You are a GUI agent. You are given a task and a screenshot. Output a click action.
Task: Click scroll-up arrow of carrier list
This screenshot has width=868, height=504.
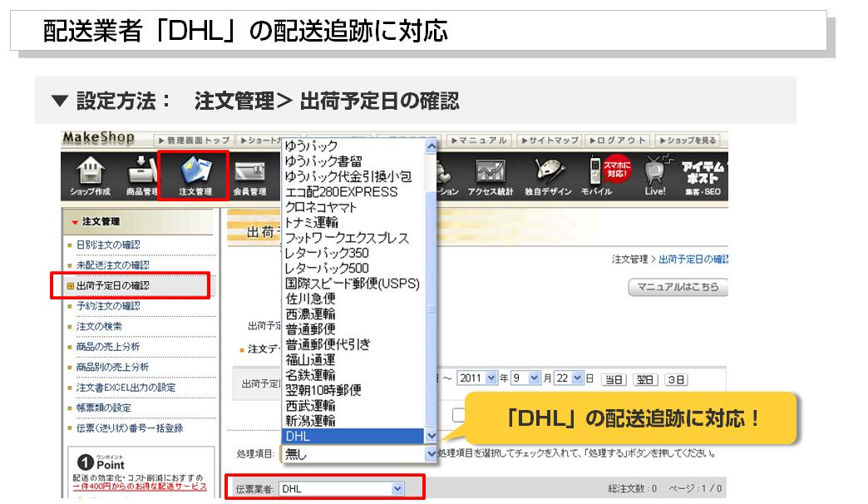[x=431, y=146]
